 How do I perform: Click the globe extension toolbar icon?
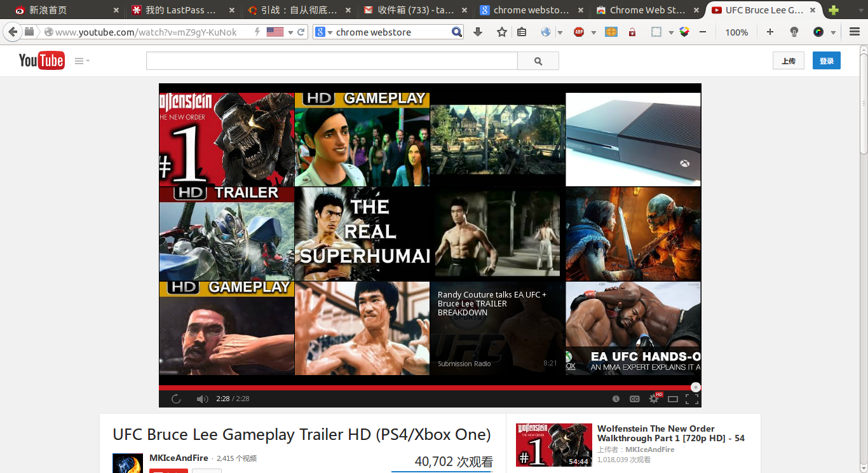pos(546,32)
